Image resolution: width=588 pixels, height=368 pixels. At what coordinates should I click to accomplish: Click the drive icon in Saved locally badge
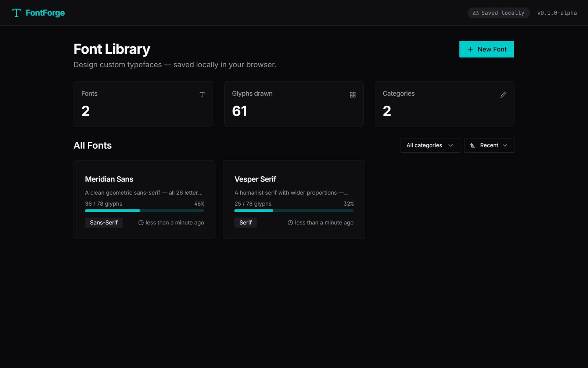pos(476,13)
